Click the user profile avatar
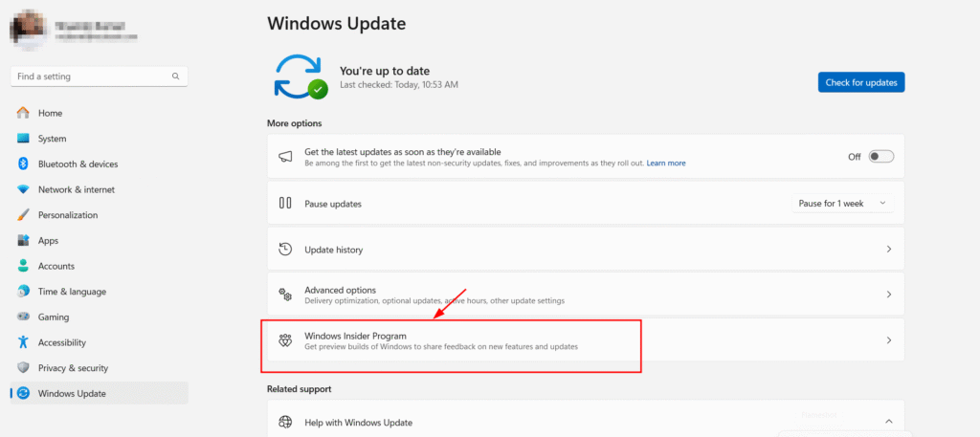Viewport: 980px width, 437px height. [x=28, y=30]
